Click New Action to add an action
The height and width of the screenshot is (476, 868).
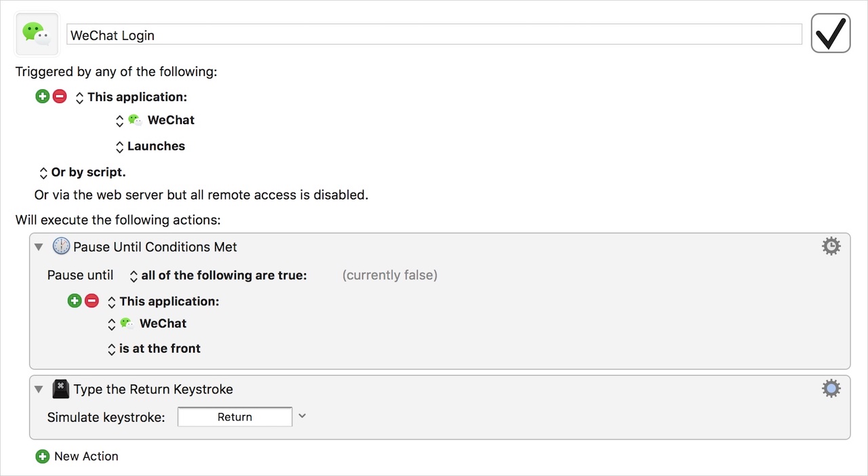[77, 456]
